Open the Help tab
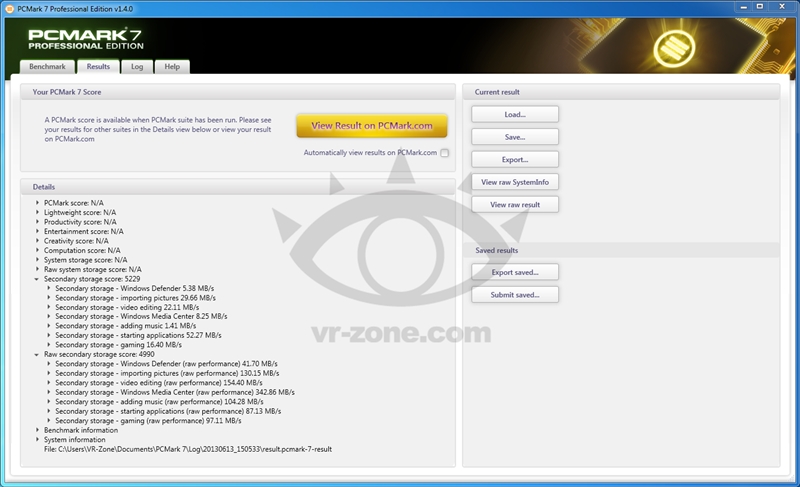The width and height of the screenshot is (800, 487). click(x=172, y=67)
